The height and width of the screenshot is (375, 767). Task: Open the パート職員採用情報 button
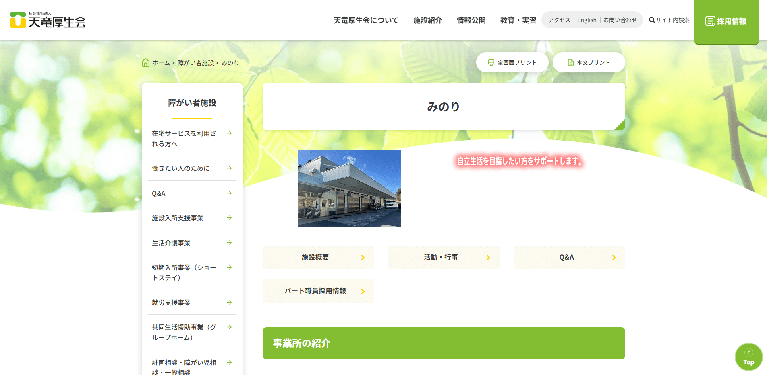coord(318,291)
